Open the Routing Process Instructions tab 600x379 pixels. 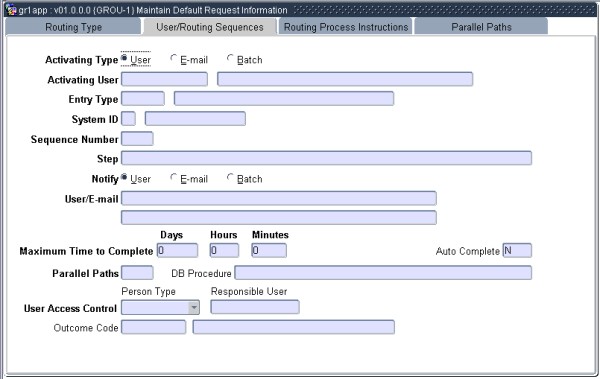(346, 27)
